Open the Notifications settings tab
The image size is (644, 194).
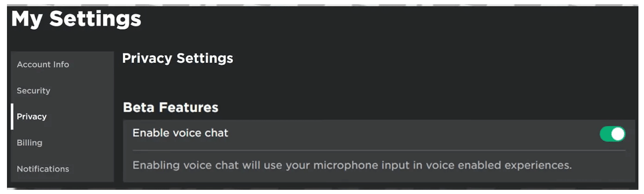pyautogui.click(x=43, y=169)
